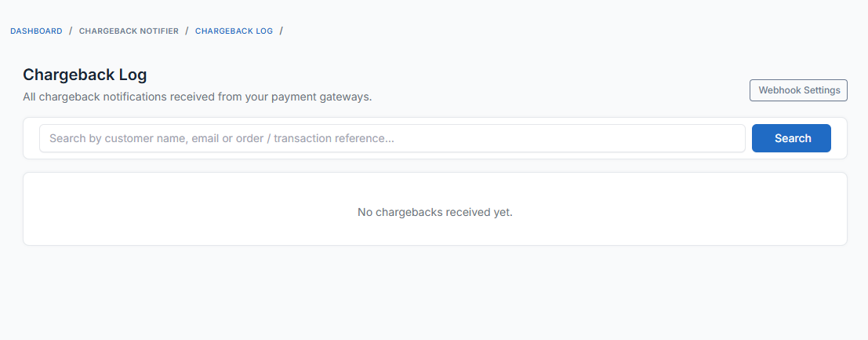Click the Chargeback Log breadcrumb link
Viewport: 868px width, 340px height.
[x=234, y=31]
